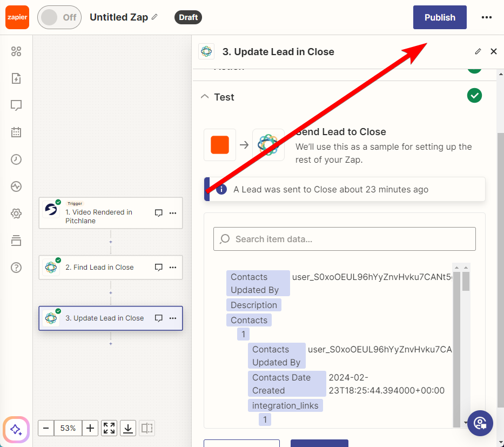
Task: Select the Update Lead in Close step
Action: 111,318
